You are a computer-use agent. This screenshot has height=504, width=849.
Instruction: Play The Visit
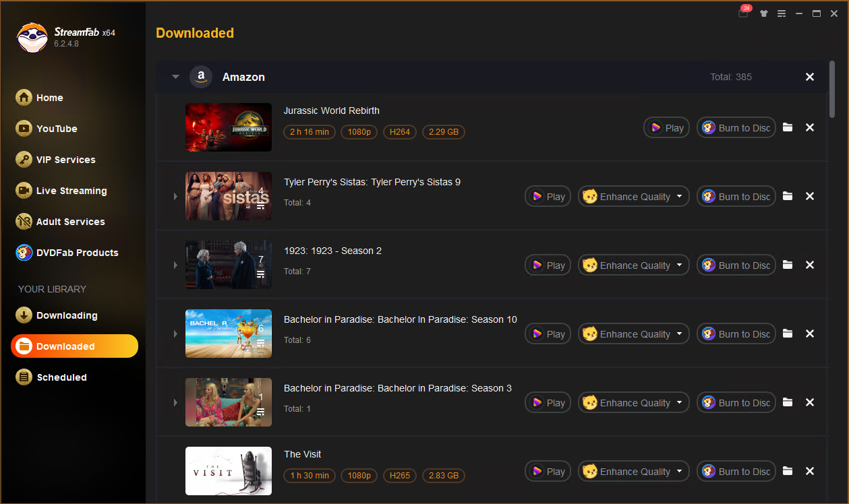click(548, 472)
